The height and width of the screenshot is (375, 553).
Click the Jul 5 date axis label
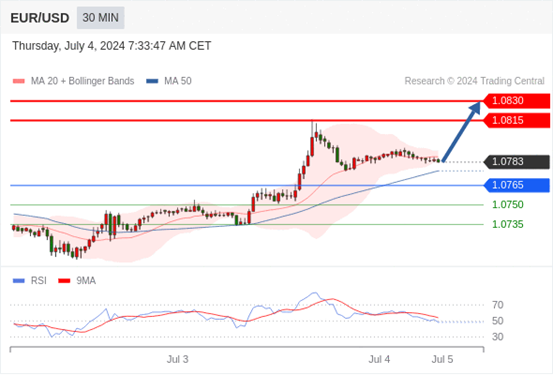click(443, 359)
